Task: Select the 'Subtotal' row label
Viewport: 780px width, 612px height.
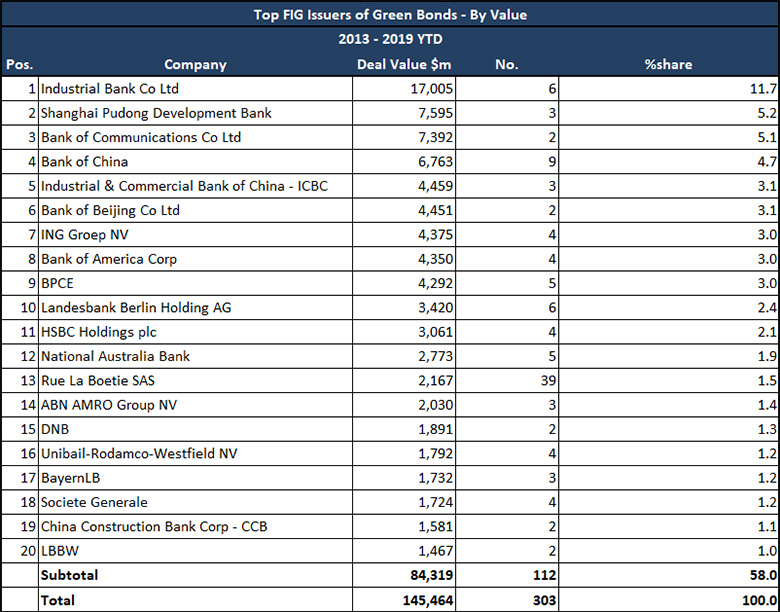Action: pos(195,576)
